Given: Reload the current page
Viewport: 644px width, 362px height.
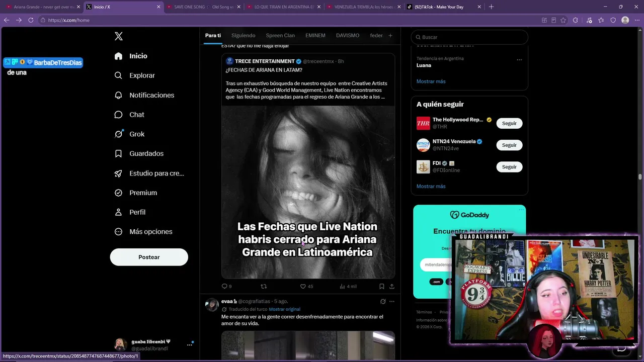Looking at the screenshot, I should pos(31,20).
